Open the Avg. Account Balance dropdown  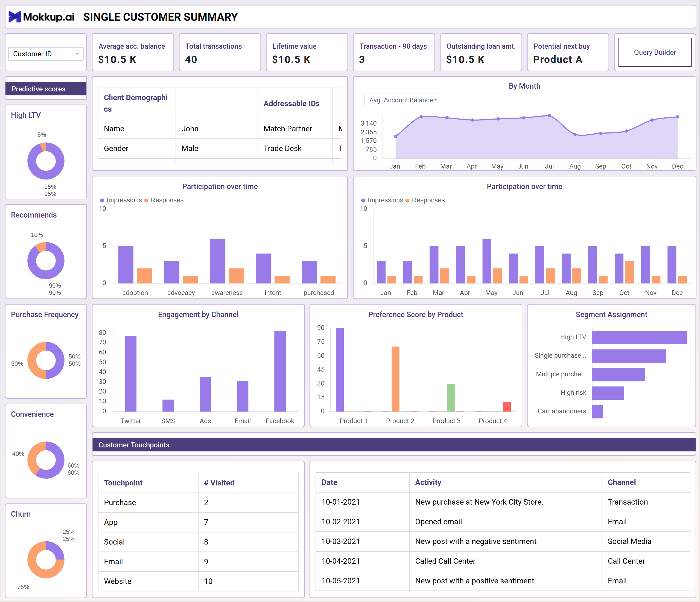(403, 100)
